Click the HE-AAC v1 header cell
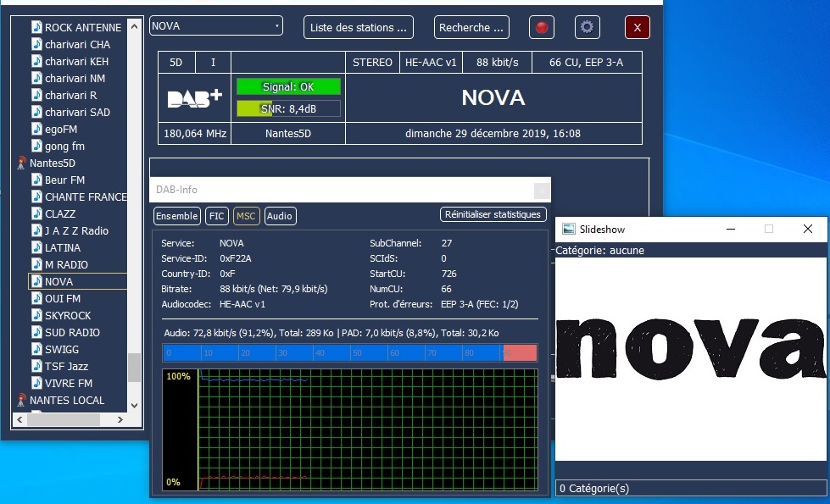The width and height of the screenshot is (830, 504). [x=431, y=63]
